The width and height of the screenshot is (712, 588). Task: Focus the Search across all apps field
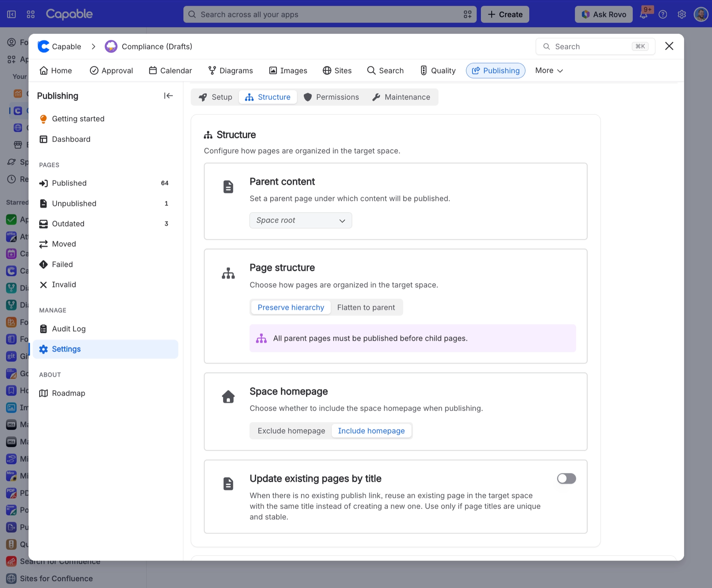coord(330,15)
